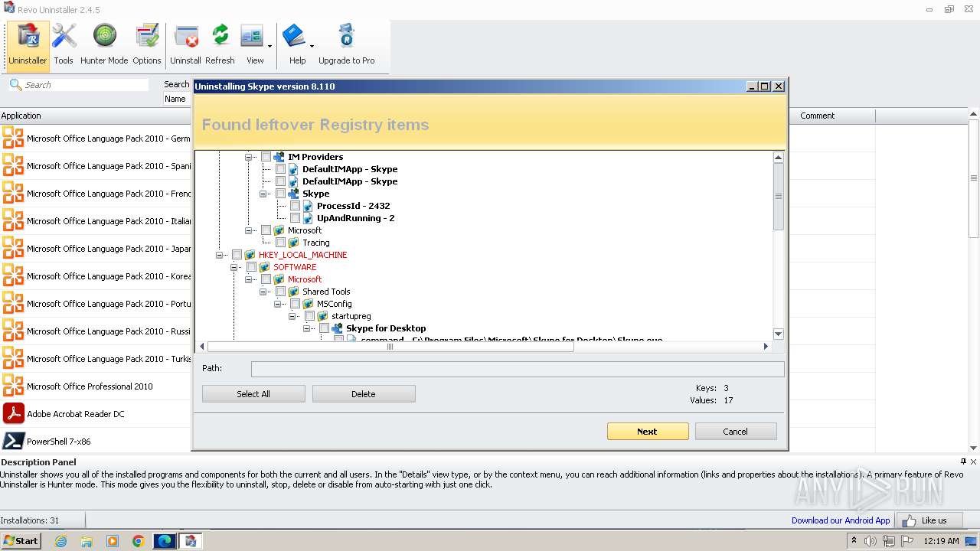Screen dimensions: 980x551
Task: Activate Hunter Mode from the toolbar
Action: (x=104, y=45)
